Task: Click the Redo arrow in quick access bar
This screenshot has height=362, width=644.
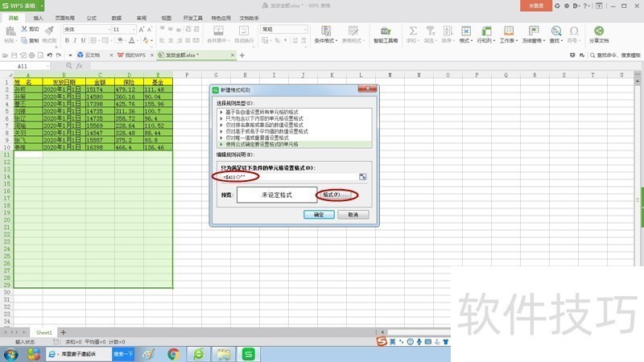Action: point(59,55)
